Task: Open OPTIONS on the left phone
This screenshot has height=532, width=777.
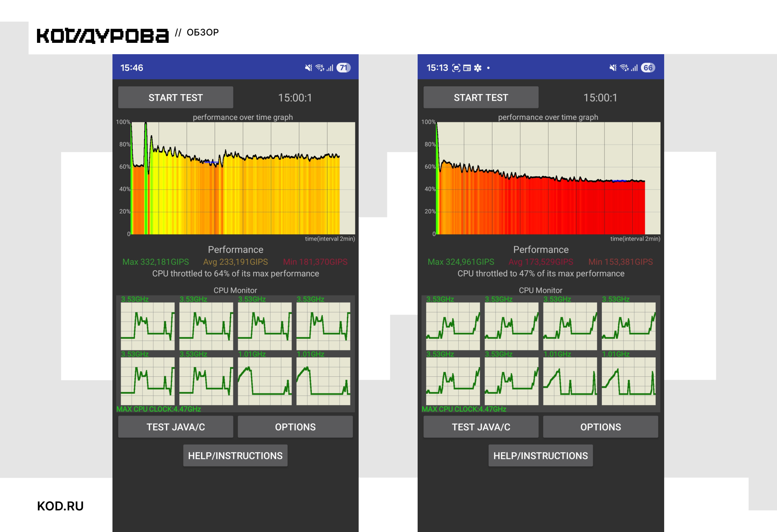Action: click(x=295, y=427)
